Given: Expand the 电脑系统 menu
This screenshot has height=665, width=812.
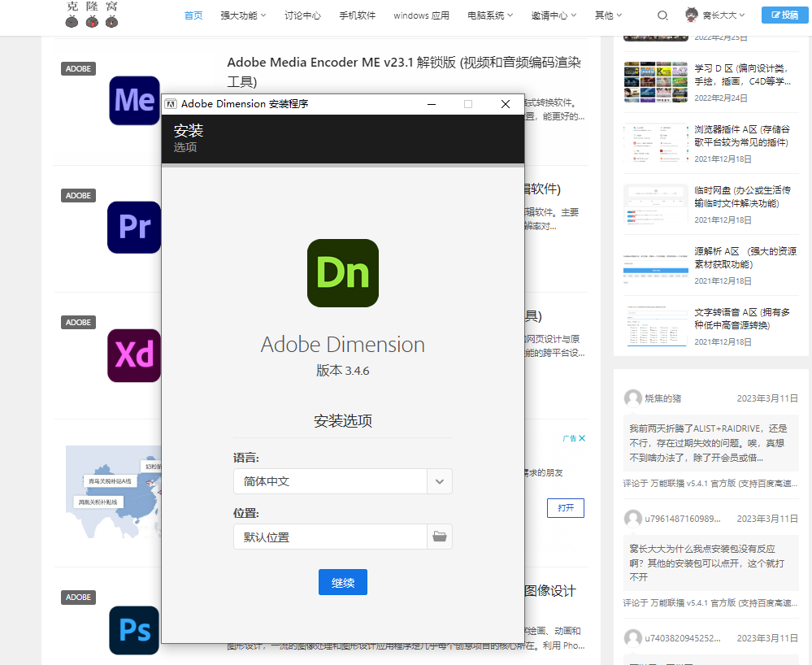Looking at the screenshot, I should 490,15.
